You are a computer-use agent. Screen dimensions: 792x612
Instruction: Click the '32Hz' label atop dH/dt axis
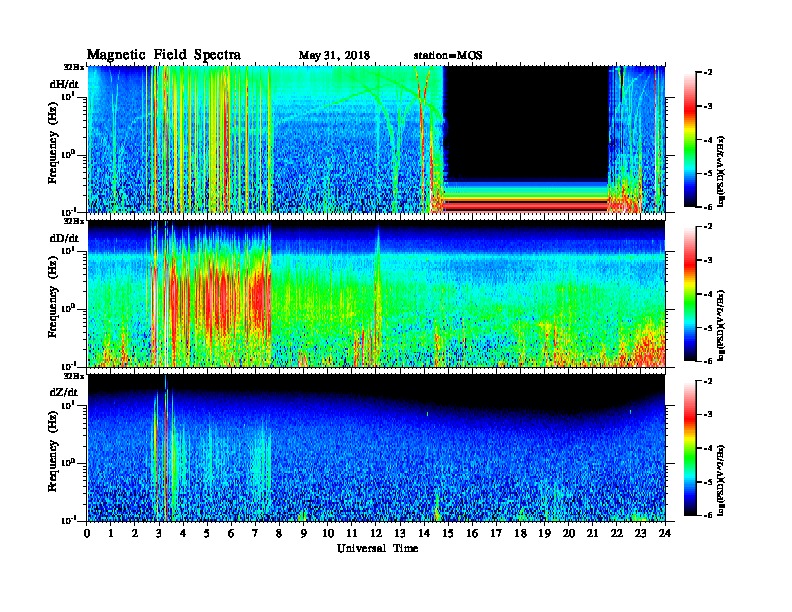[73, 67]
